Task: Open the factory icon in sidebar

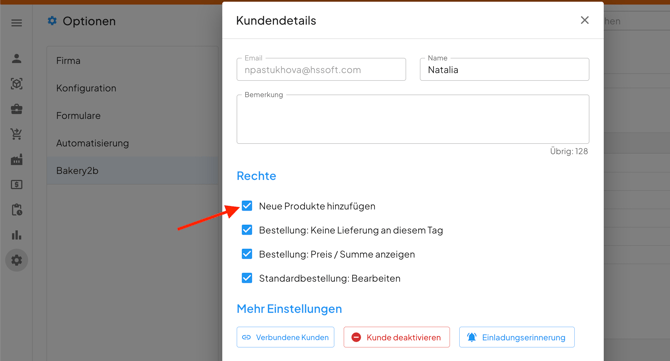Action: (17, 159)
